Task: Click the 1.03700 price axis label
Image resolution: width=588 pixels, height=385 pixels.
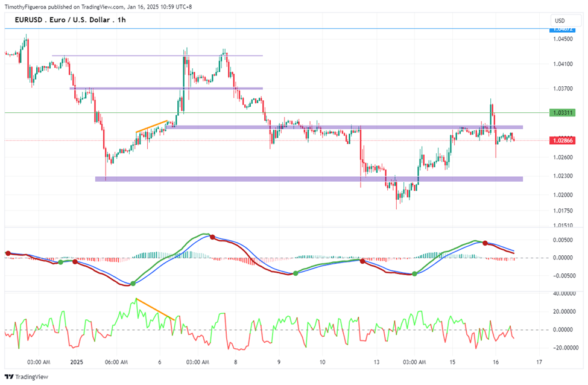Action: [563, 89]
